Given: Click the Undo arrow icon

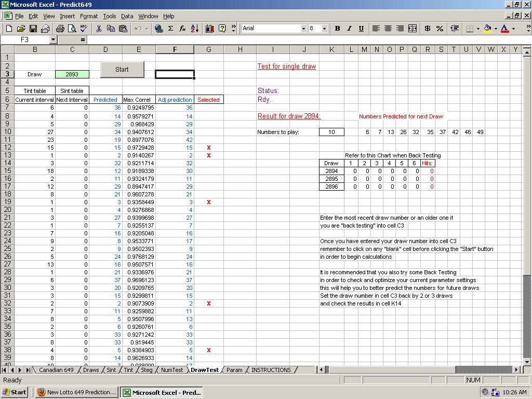Looking at the screenshot, I should tap(138, 29).
